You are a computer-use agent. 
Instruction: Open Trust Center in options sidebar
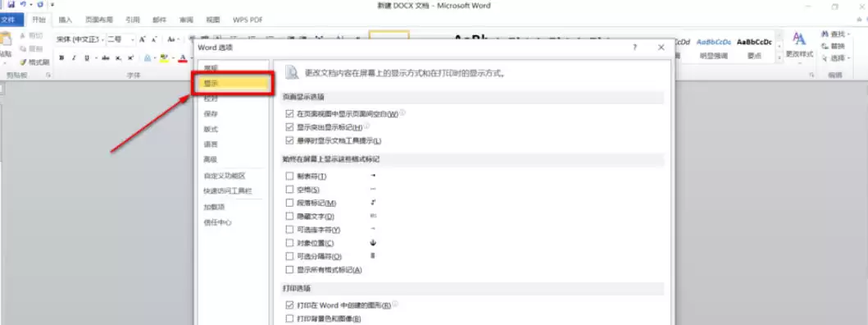217,222
